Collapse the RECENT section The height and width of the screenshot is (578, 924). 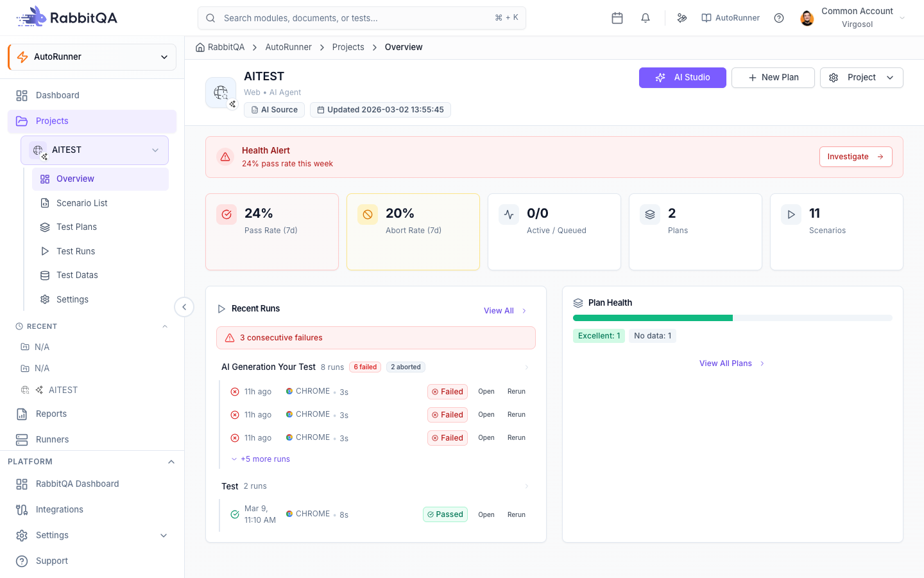165,326
